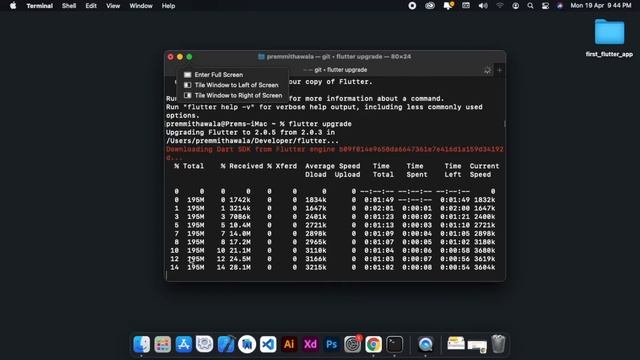
Task: Click the screen recording indicator in menu bar
Action: 412,6
